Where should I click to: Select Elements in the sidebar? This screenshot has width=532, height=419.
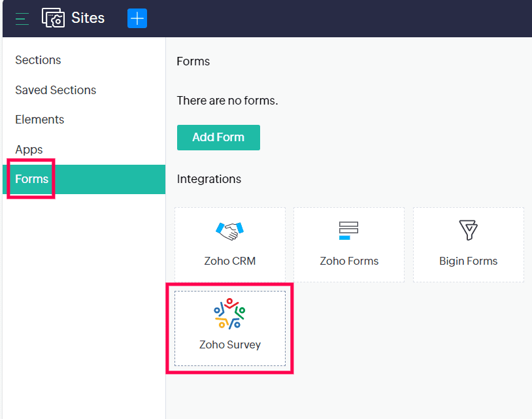click(40, 120)
